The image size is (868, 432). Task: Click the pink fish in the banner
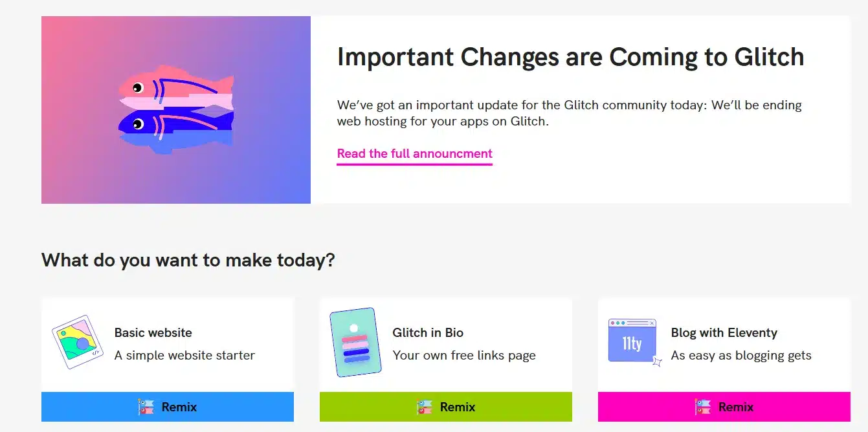point(176,92)
